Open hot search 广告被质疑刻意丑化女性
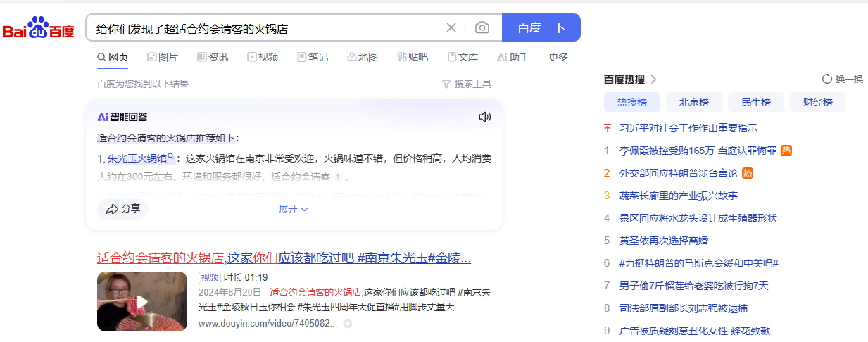868x342 pixels. coord(695,331)
